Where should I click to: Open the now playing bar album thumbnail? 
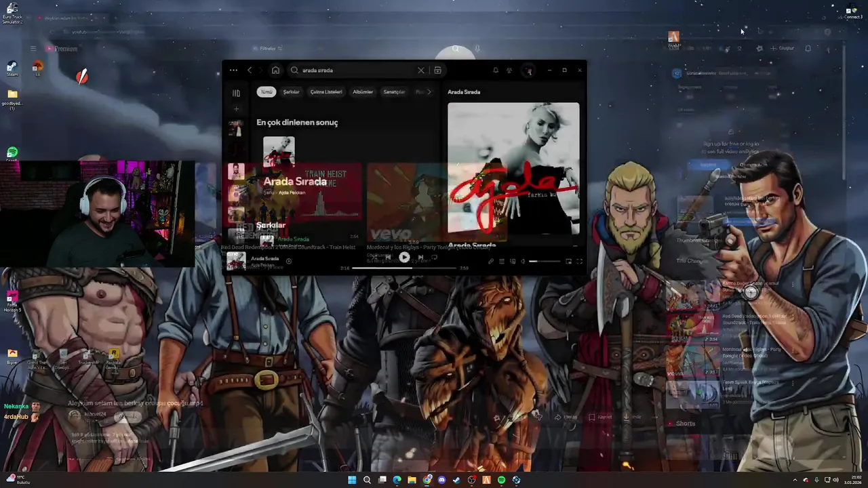point(236,261)
